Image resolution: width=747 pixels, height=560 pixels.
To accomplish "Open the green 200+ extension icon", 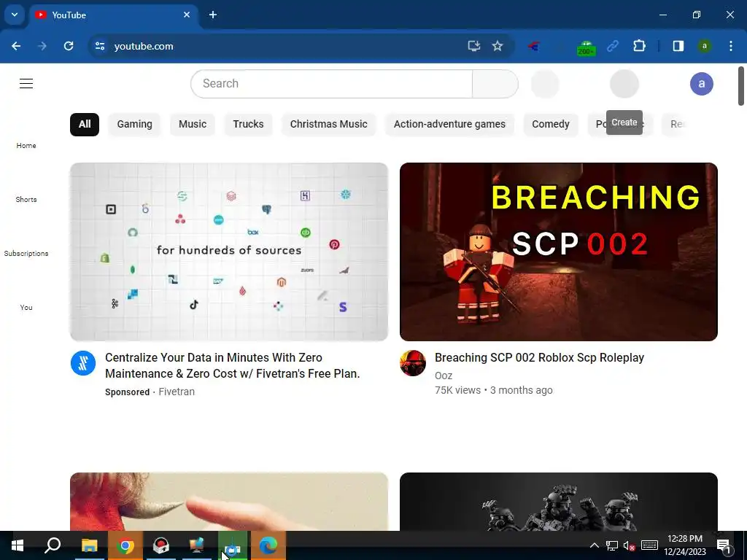I will click(586, 47).
